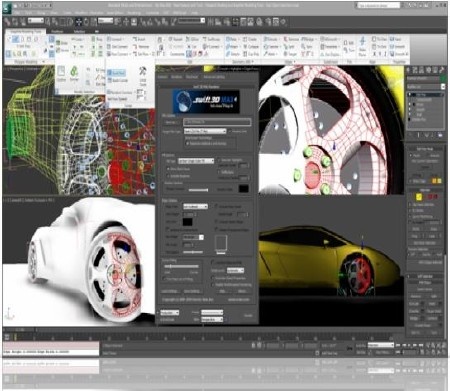Open the Edge Type dropdown in Edge Options

195,206
